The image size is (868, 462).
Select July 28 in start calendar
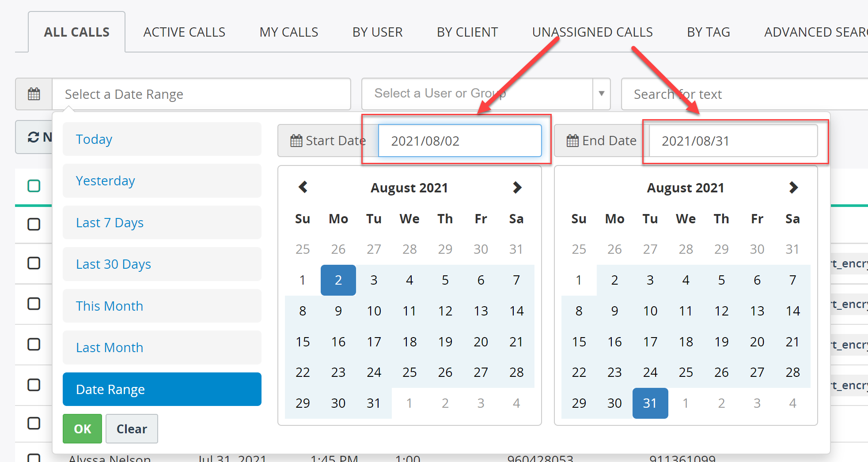(x=409, y=249)
